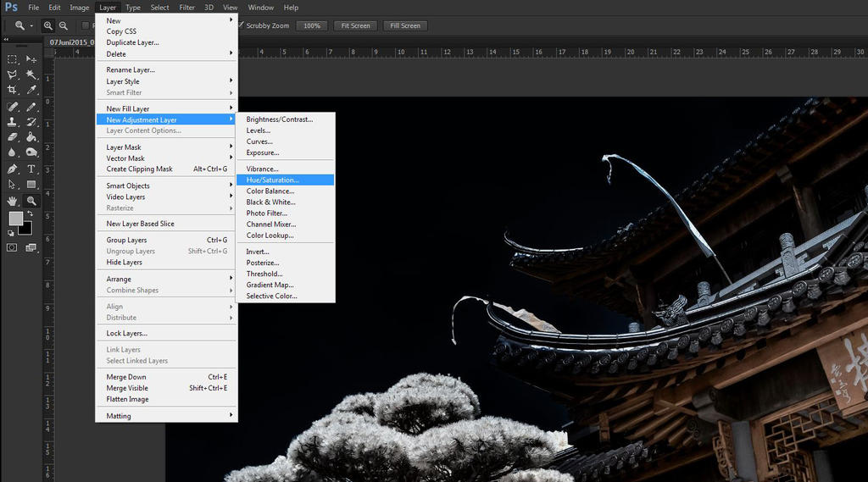Expand the Arrange submenu
This screenshot has width=868, height=482.
point(167,279)
